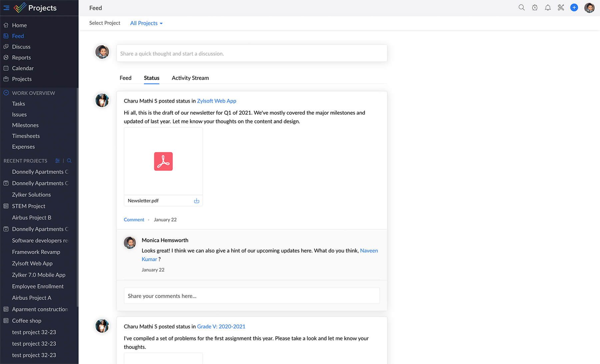Collapse the Work Overview section
Viewport: 600px width, 364px height.
(6, 93)
